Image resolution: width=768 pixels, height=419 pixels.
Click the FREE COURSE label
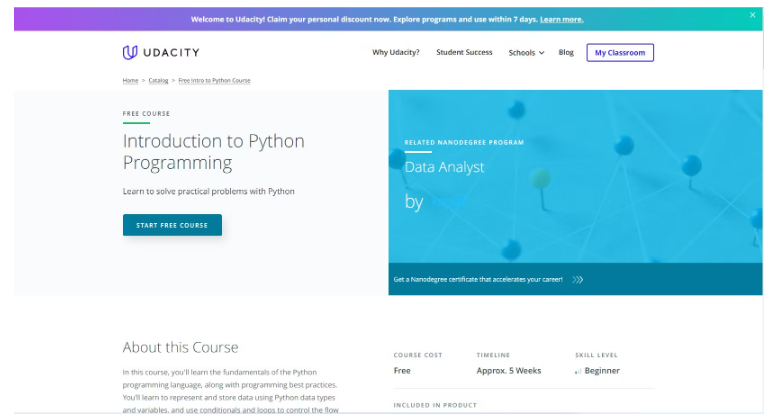[146, 114]
